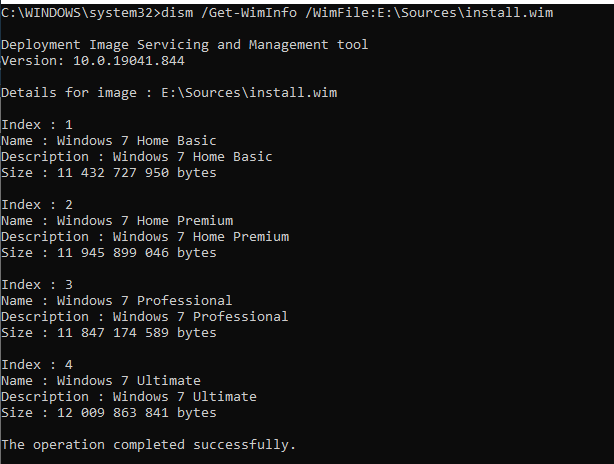The height and width of the screenshot is (464, 614).
Task: Click the "Index : 1" line
Action: (37, 125)
